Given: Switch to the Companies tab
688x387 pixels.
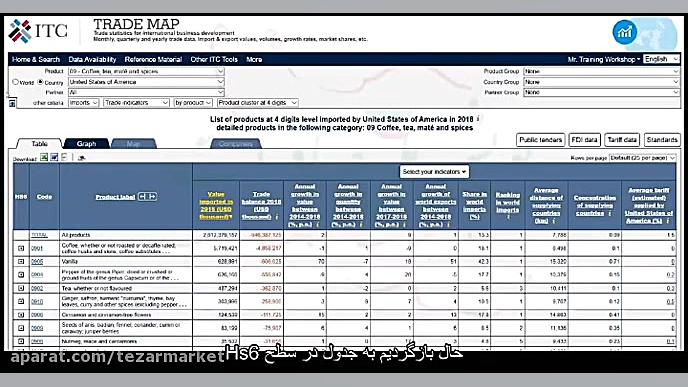Looking at the screenshot, I should tap(236, 143).
